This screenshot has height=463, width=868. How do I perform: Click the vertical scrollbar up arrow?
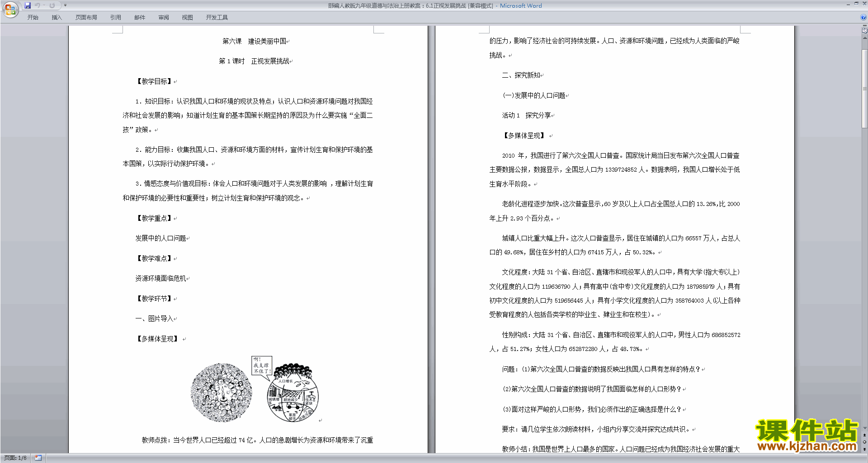tap(864, 38)
